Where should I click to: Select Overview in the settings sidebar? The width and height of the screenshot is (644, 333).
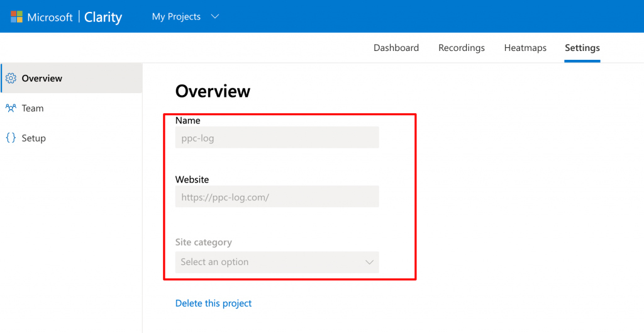[72, 78]
